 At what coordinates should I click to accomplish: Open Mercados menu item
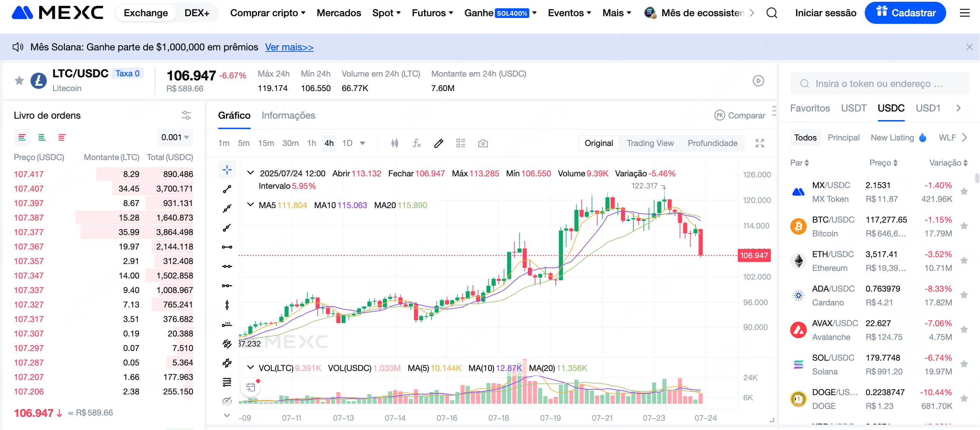[339, 13]
